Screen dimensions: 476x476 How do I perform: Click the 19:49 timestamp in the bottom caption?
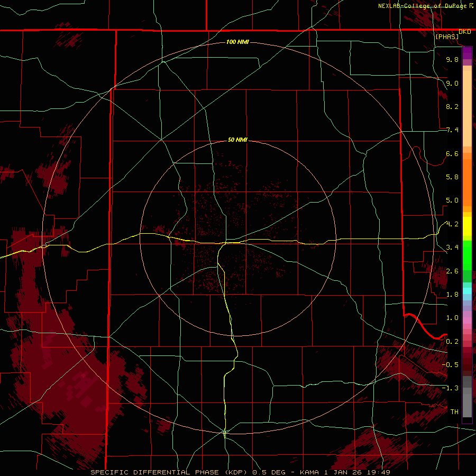tap(379, 472)
